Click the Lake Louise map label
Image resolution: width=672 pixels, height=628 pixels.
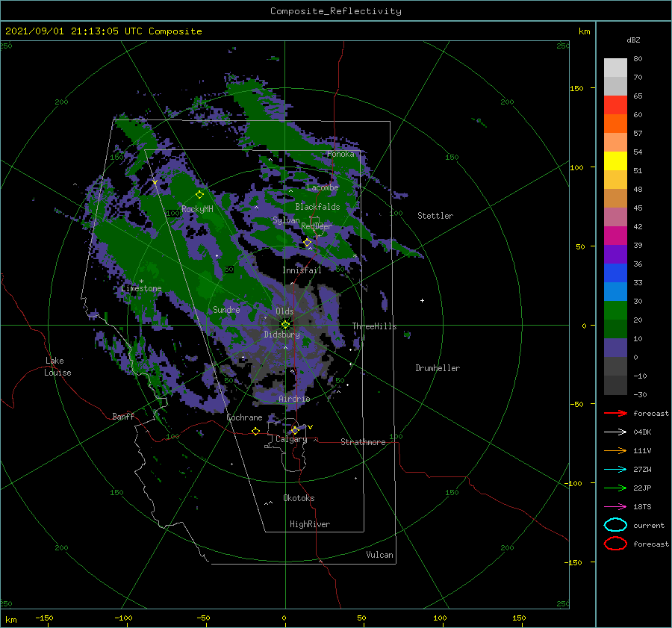[57, 367]
